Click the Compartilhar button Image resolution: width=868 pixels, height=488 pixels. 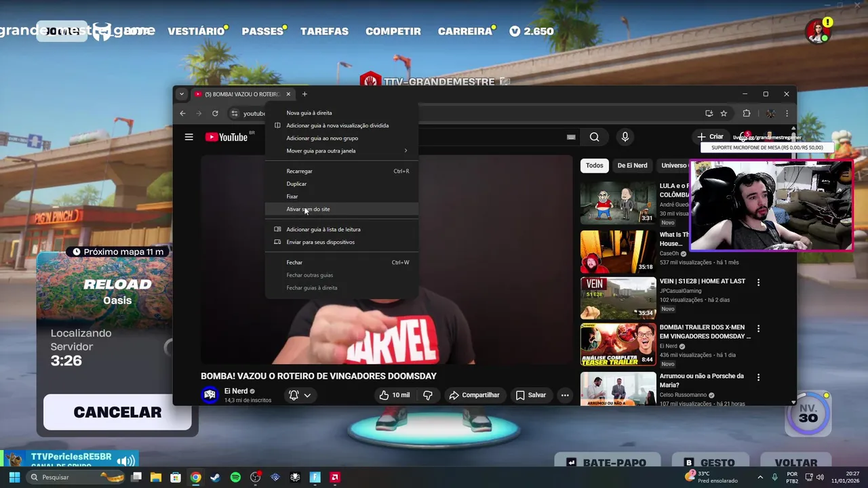474,395
